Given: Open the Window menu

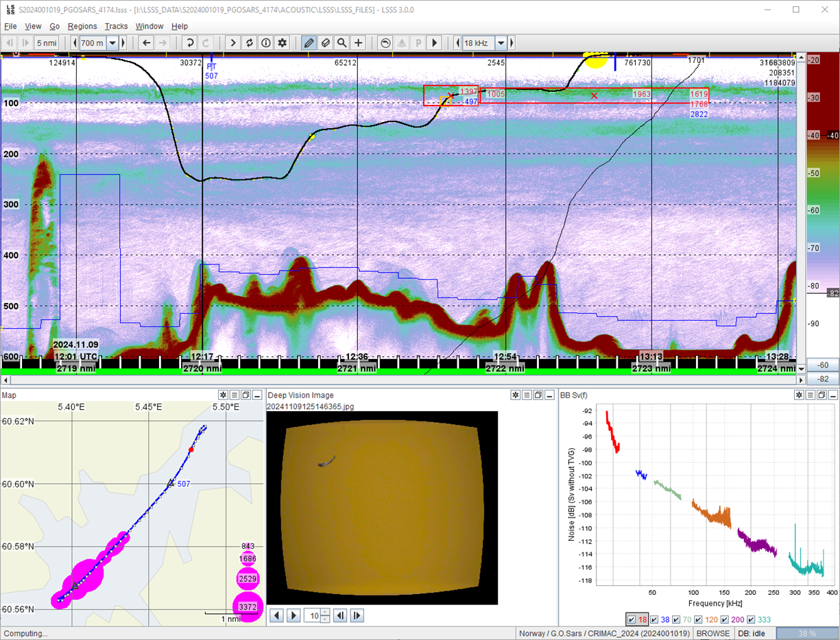Looking at the screenshot, I should [x=149, y=26].
